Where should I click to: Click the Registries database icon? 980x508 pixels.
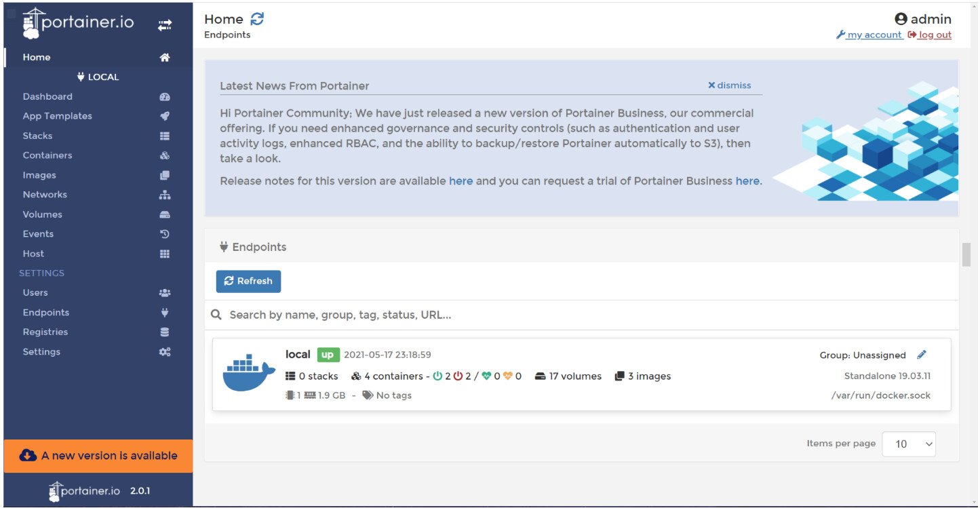pos(165,332)
